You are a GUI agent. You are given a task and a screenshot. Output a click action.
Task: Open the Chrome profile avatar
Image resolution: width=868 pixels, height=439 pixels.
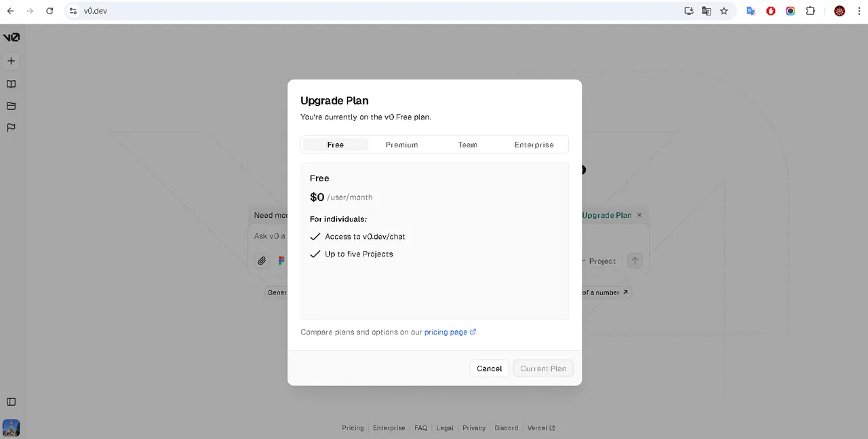coord(840,11)
